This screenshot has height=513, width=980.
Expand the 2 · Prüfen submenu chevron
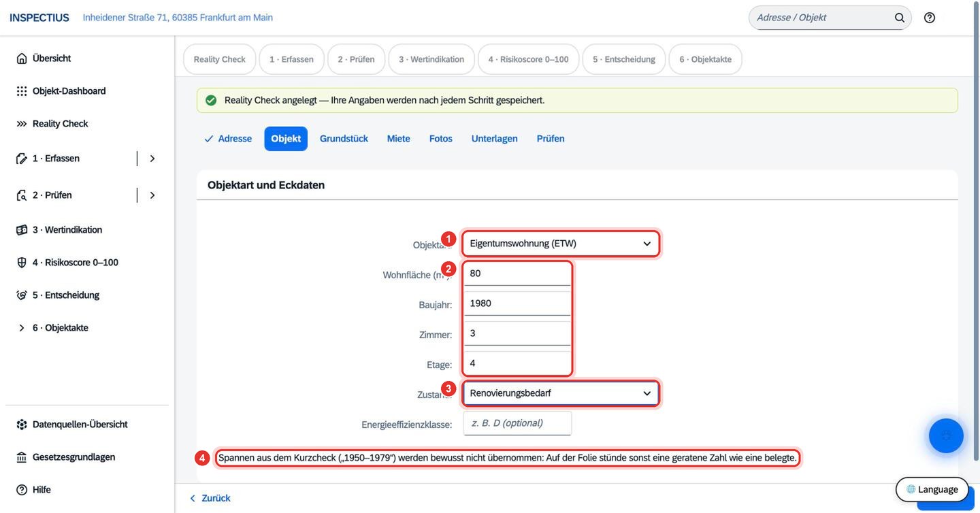click(152, 195)
